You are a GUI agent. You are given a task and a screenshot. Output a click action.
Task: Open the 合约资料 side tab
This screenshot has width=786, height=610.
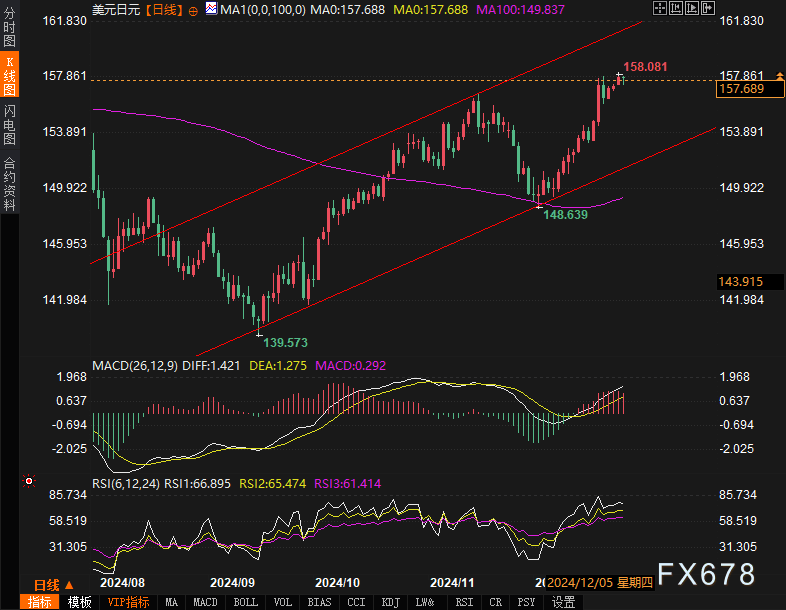click(x=10, y=183)
